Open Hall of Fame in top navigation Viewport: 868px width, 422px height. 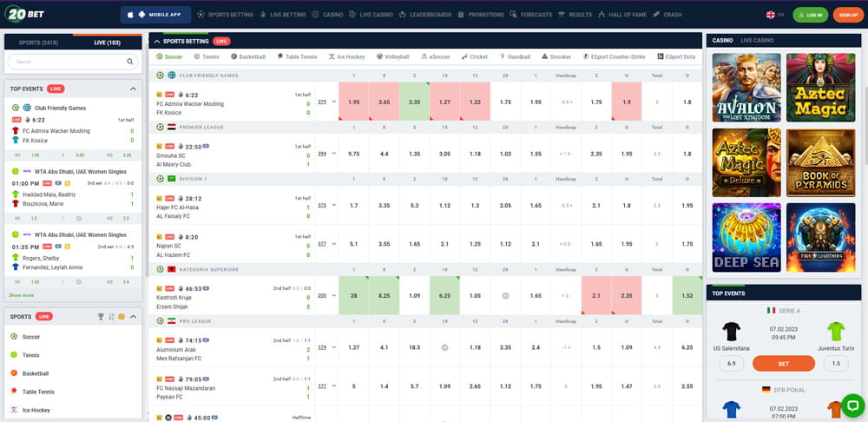pyautogui.click(x=622, y=15)
